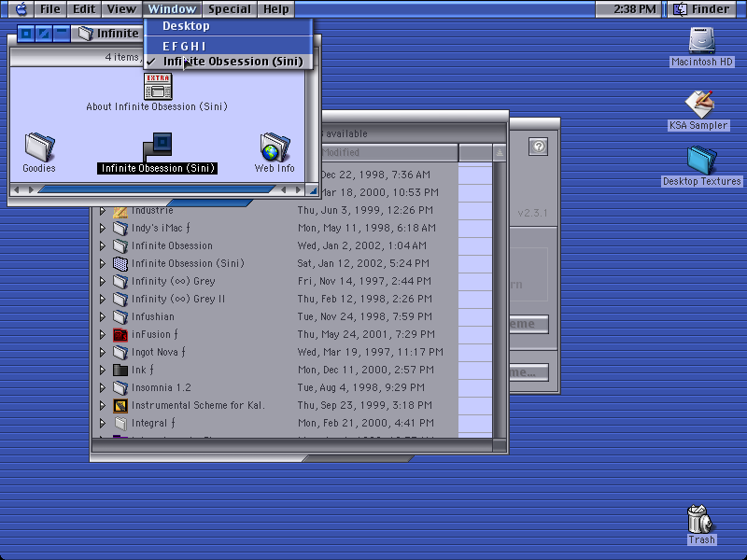This screenshot has width=747, height=560.
Task: Open the View menu
Action: [x=121, y=9]
